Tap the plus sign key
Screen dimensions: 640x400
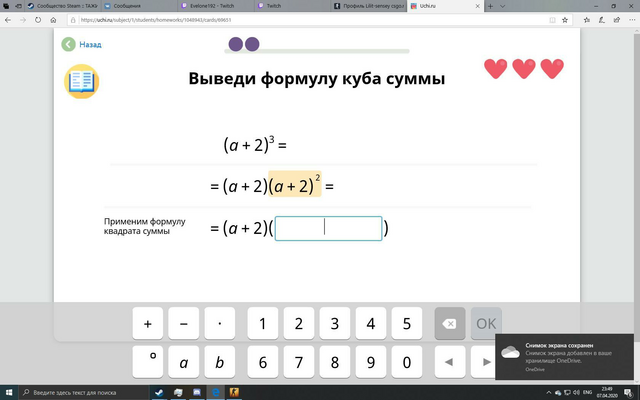pyautogui.click(x=148, y=324)
